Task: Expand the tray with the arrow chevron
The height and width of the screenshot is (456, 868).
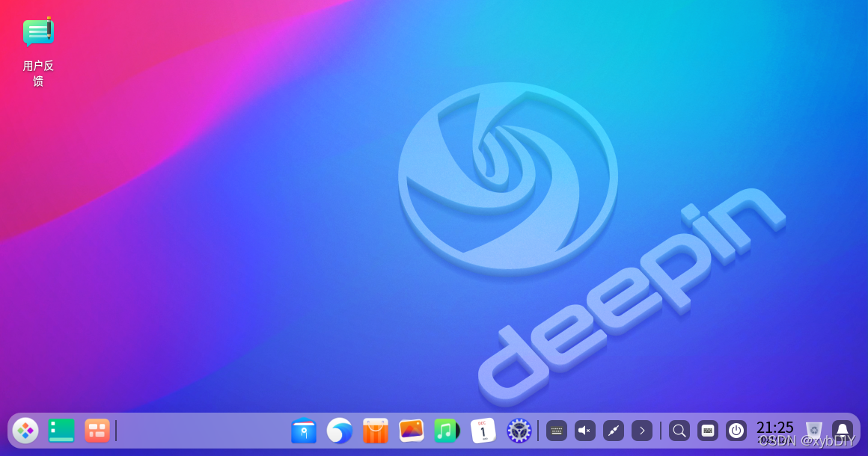Action: point(642,431)
